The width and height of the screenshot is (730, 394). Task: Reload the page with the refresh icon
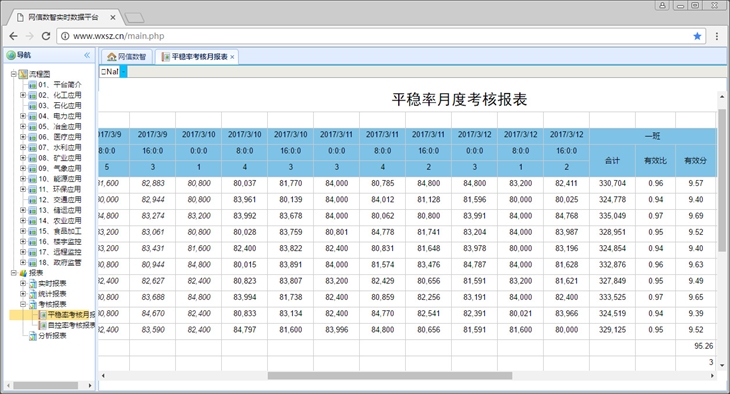pos(46,36)
